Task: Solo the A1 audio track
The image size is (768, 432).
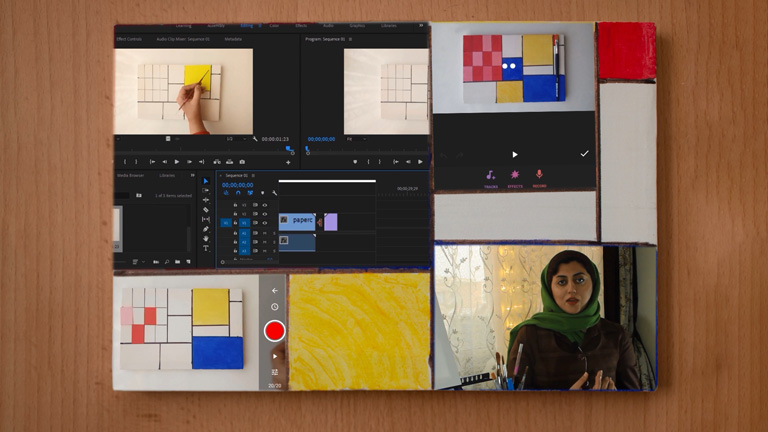Action: (x=274, y=233)
